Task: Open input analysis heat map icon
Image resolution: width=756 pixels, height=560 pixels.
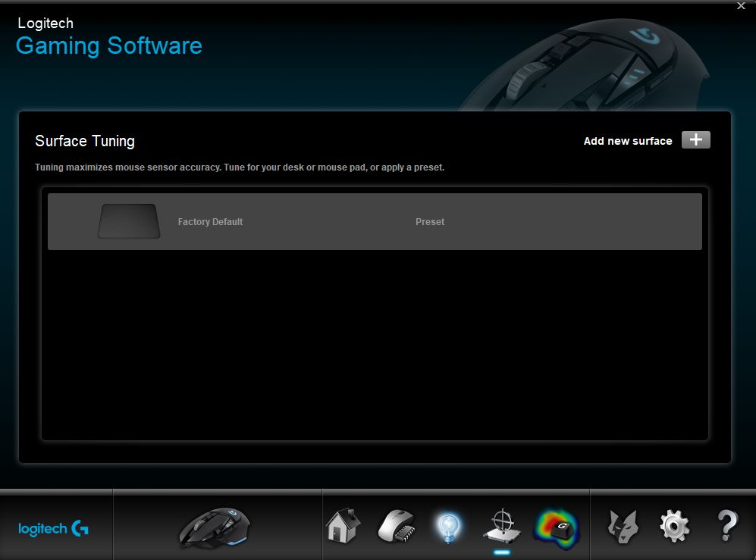Action: click(x=556, y=528)
